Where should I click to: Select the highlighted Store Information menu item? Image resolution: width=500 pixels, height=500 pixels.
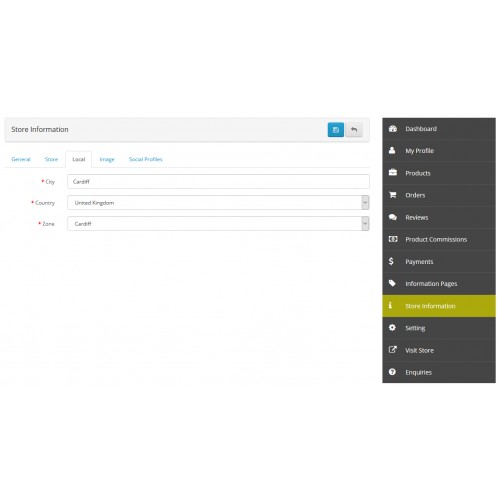439,306
